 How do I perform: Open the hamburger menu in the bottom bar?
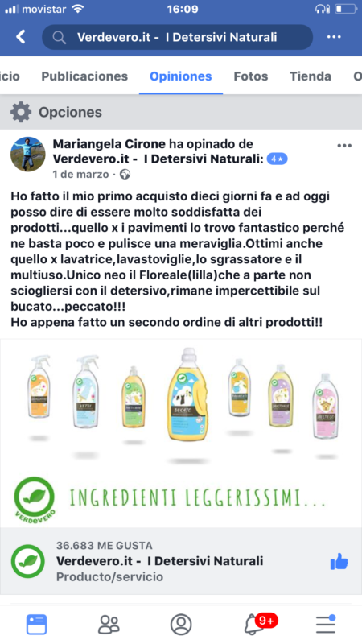coord(326,625)
